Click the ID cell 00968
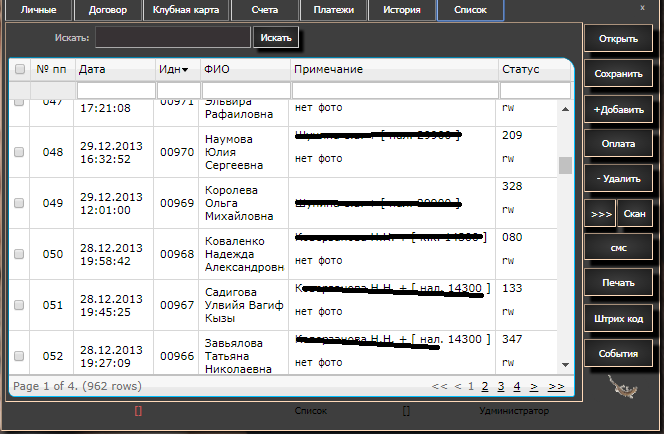Screen dimensions: 664x434 [x=177, y=254]
